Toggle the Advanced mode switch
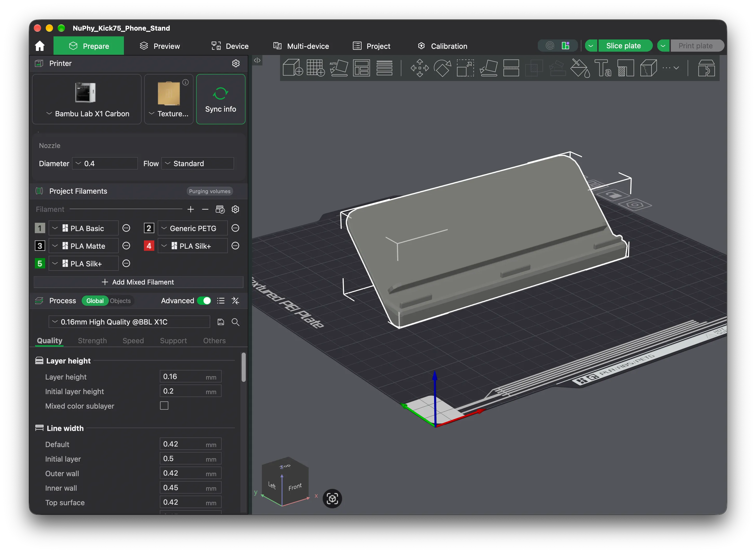 point(204,301)
